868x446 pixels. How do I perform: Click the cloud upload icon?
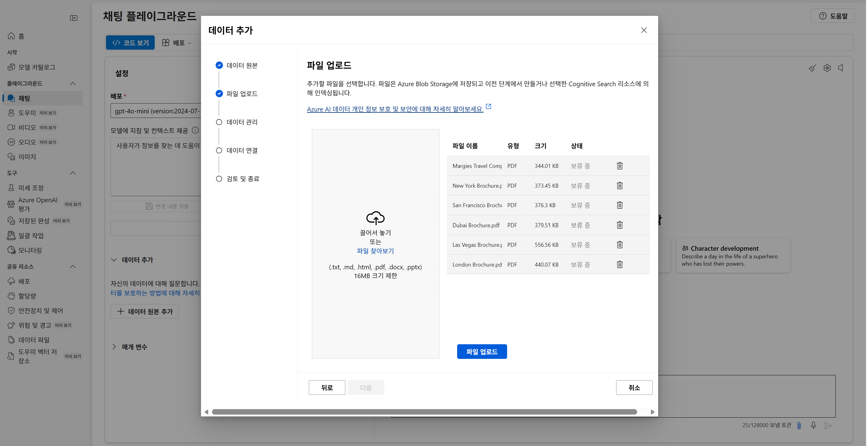375,218
